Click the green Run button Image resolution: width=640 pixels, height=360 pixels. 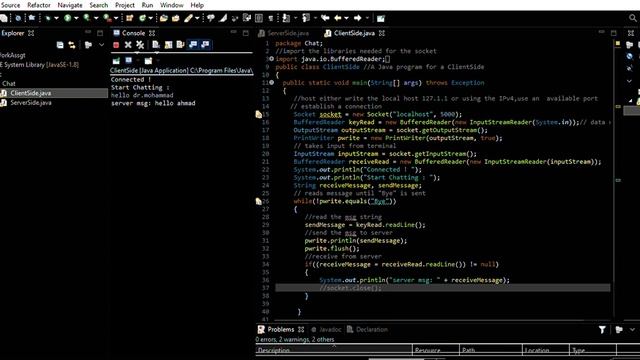pyautogui.click(x=68, y=18)
